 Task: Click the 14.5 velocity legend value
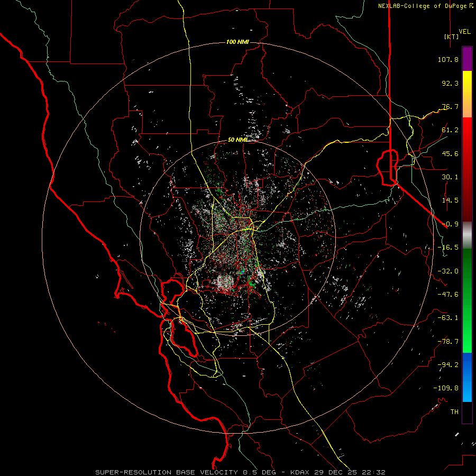(450, 200)
